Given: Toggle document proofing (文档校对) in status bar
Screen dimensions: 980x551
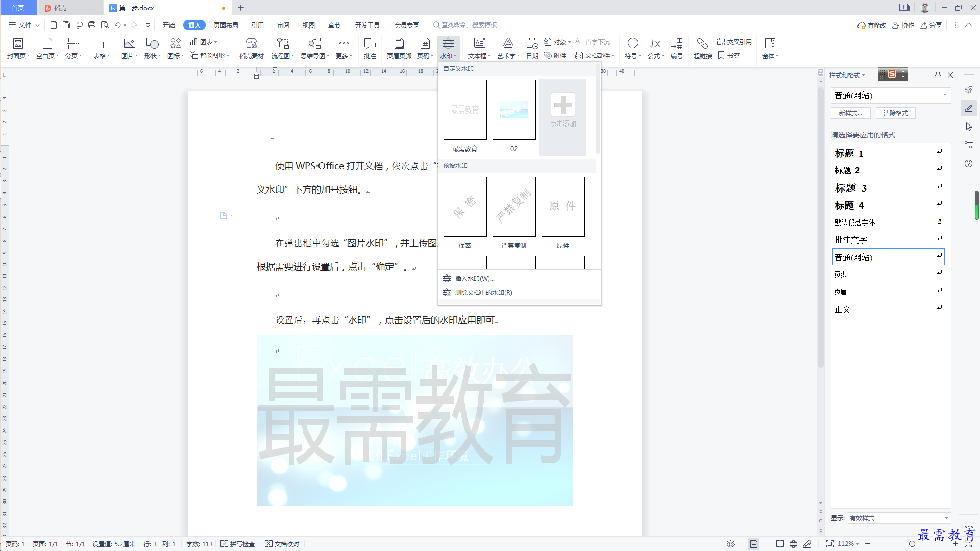Looking at the screenshot, I should coord(282,544).
